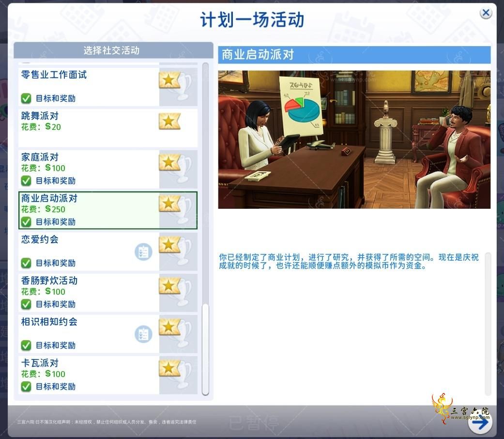Click 花费 $100 under 香肠野炊活动
Image resolution: width=504 pixels, height=439 pixels.
click(43, 292)
